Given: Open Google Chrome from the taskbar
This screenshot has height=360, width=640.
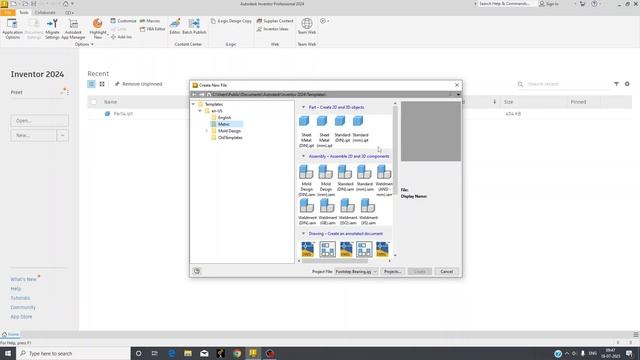Looking at the screenshot, I should 237,353.
